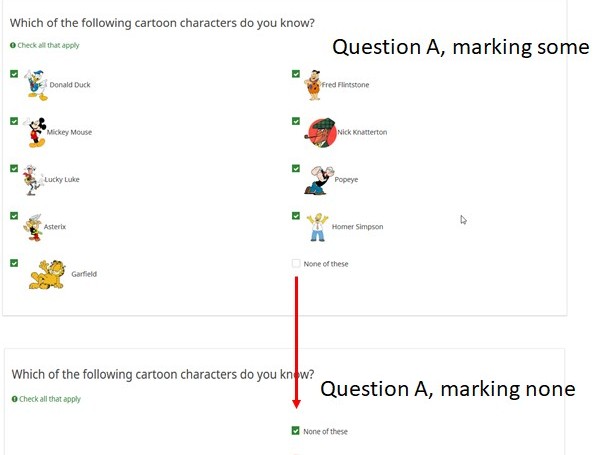Viewport: 603px width, 455px height.
Task: Uncheck the checked None of these box
Action: pyautogui.click(x=296, y=431)
